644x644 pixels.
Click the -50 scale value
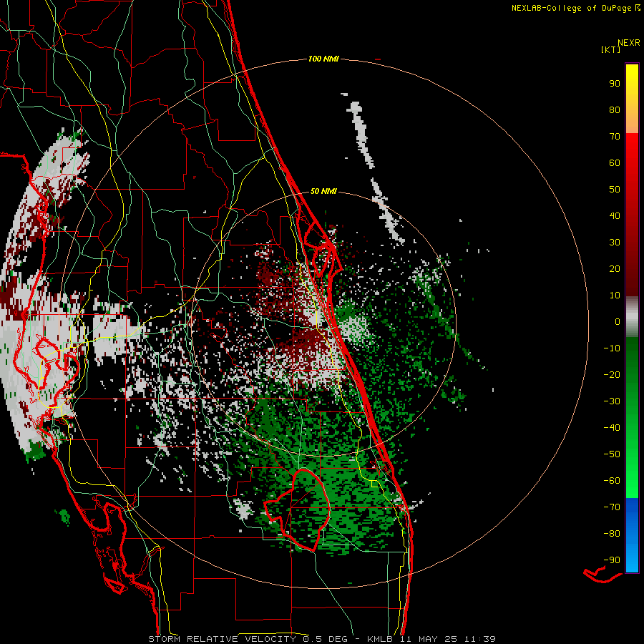[x=612, y=454]
